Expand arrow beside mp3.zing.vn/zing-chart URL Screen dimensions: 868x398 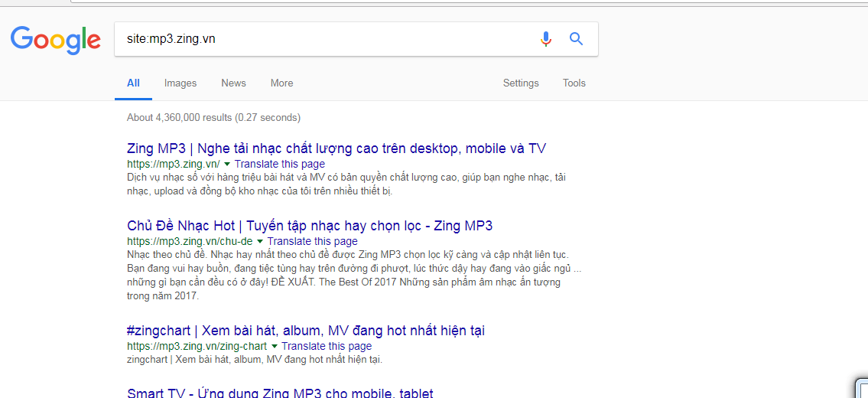click(x=274, y=347)
